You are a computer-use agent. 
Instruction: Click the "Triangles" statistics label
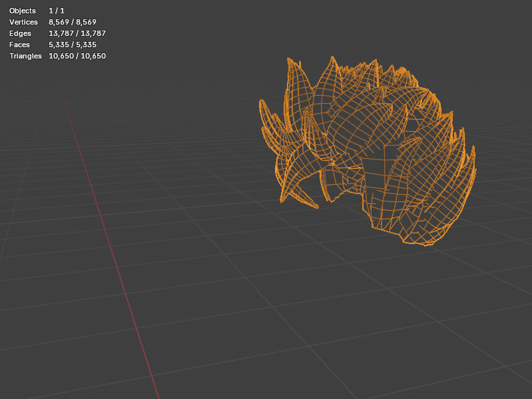(x=25, y=56)
